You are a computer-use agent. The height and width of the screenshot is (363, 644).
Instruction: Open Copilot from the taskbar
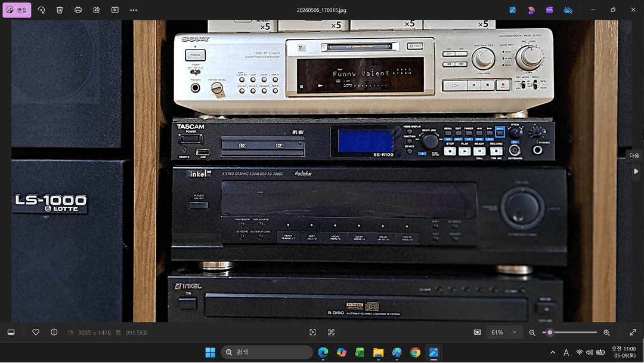[341, 352]
